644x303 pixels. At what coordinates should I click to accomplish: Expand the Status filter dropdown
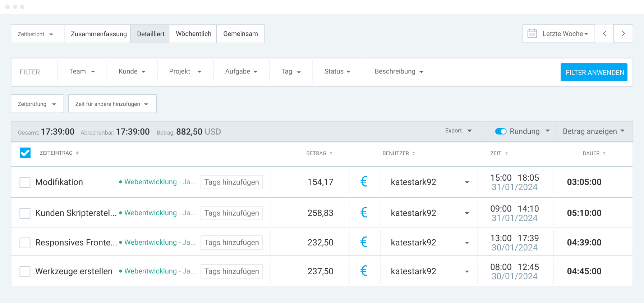(337, 72)
